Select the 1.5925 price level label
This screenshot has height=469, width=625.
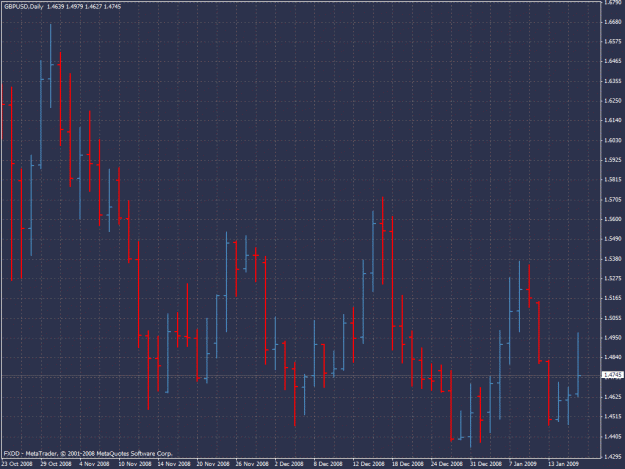click(x=613, y=160)
